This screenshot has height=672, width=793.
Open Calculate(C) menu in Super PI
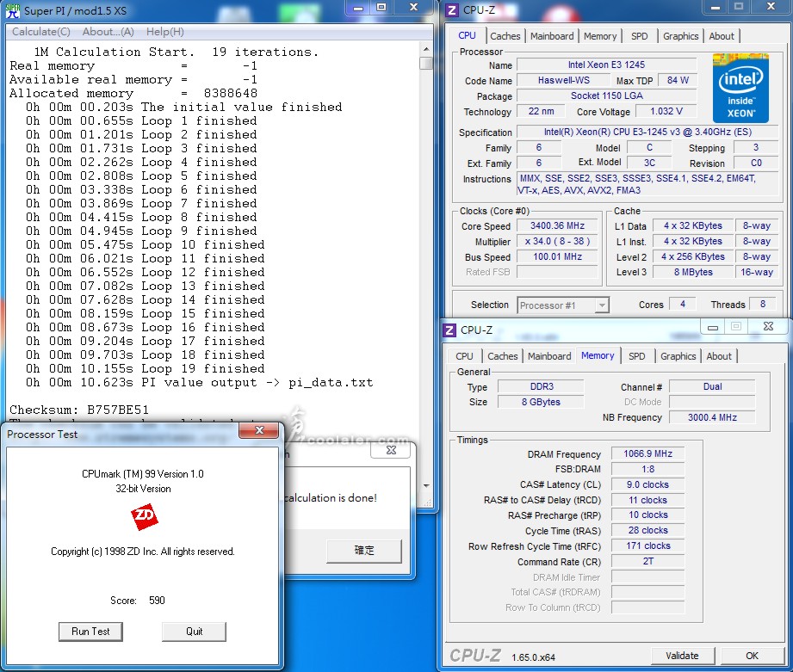41,31
